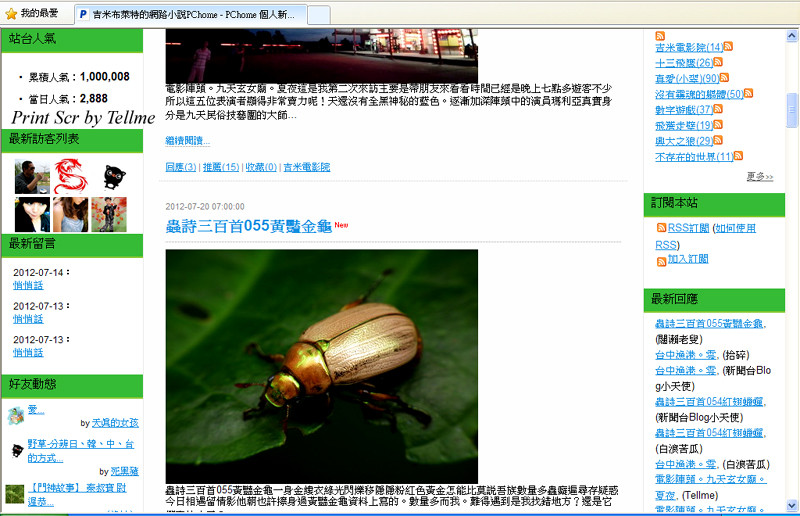Open the 真愛(小翠)(90) category link
Screen dimensions: 800x516
tap(687, 79)
